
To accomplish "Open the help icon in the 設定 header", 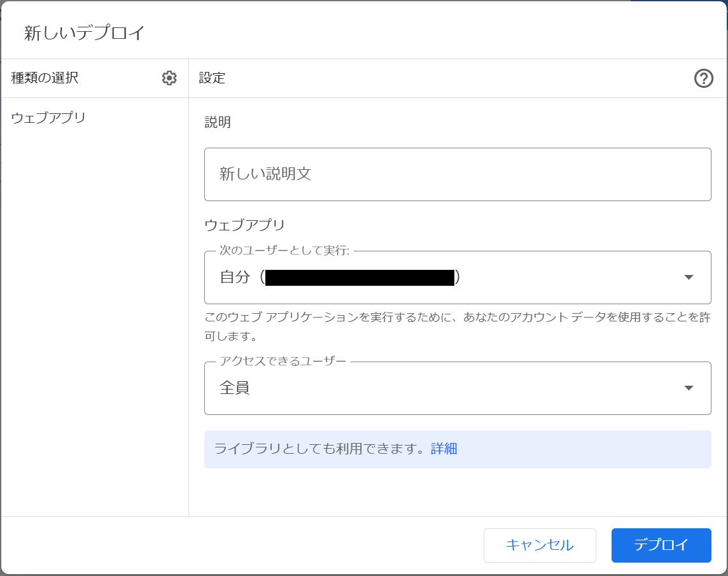I will pos(703,78).
